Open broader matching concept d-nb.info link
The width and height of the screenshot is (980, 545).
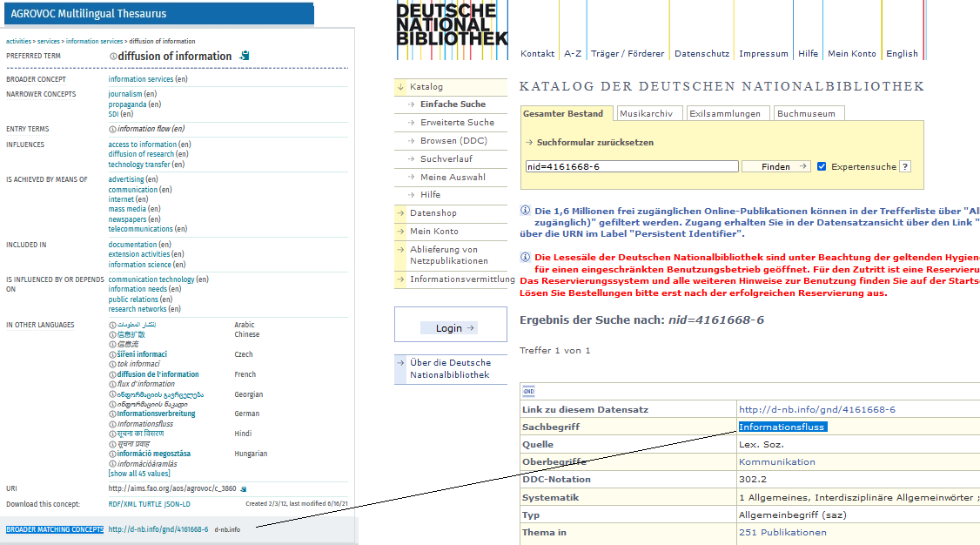[158, 529]
